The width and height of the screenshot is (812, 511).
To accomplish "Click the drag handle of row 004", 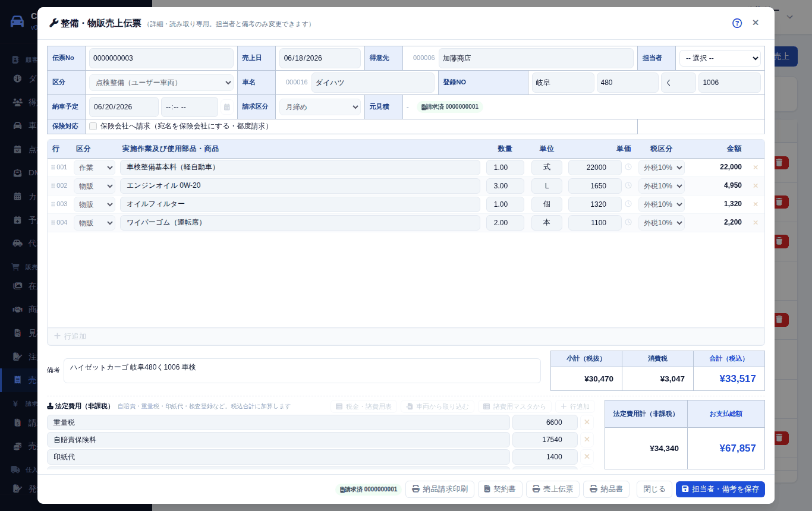I will pos(53,223).
